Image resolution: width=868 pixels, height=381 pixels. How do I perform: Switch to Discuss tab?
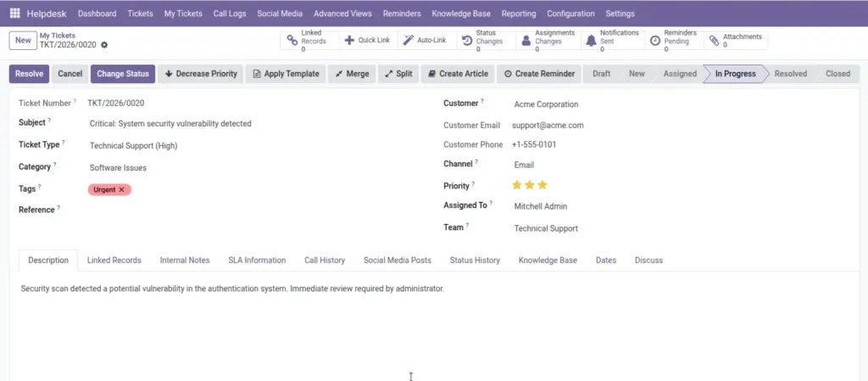648,260
